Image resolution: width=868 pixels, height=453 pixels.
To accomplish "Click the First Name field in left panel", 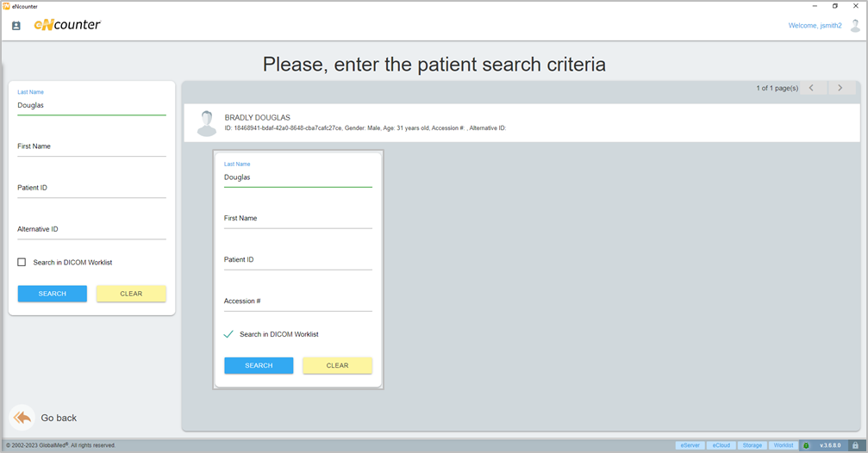I will pyautogui.click(x=91, y=147).
